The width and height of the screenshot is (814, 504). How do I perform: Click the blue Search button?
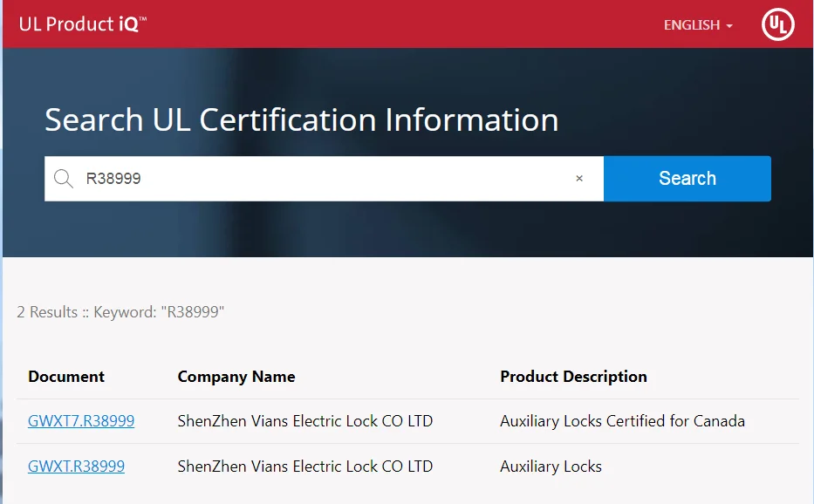point(687,179)
